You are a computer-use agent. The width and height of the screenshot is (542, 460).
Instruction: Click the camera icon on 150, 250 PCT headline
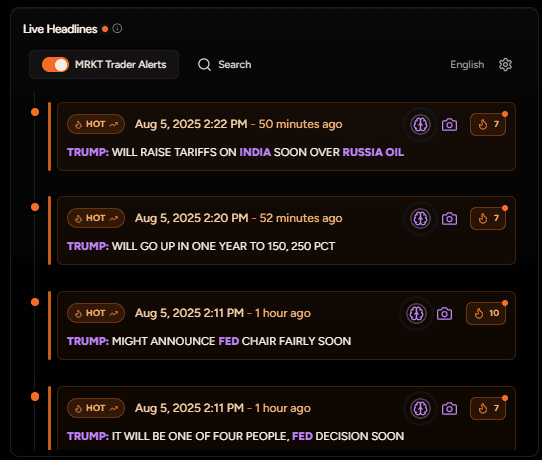pos(449,218)
